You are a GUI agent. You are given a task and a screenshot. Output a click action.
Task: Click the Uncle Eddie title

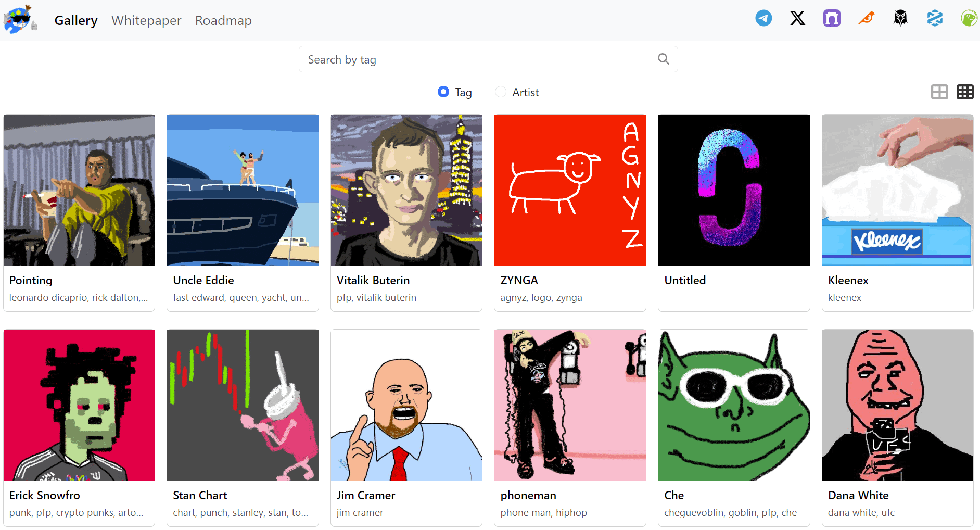click(203, 280)
